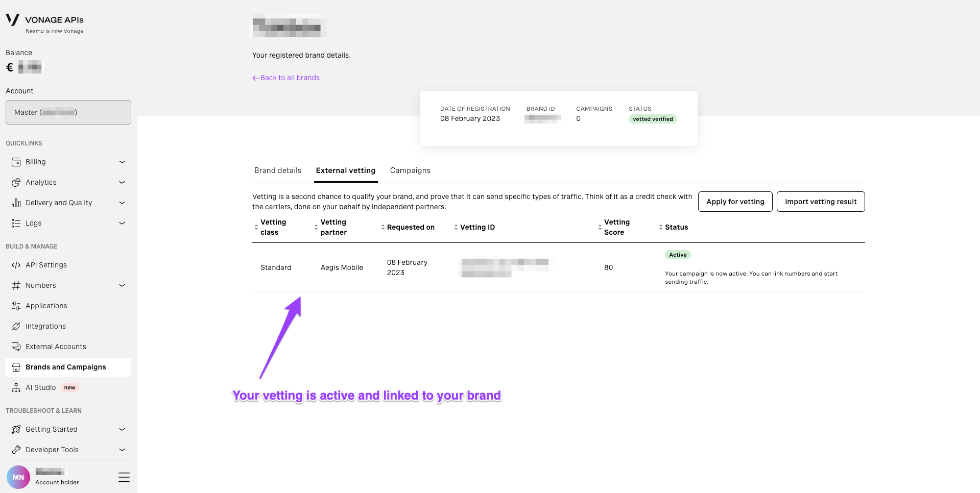The height and width of the screenshot is (493, 980).
Task: Click the Getting Started rocket icon
Action: [16, 429]
